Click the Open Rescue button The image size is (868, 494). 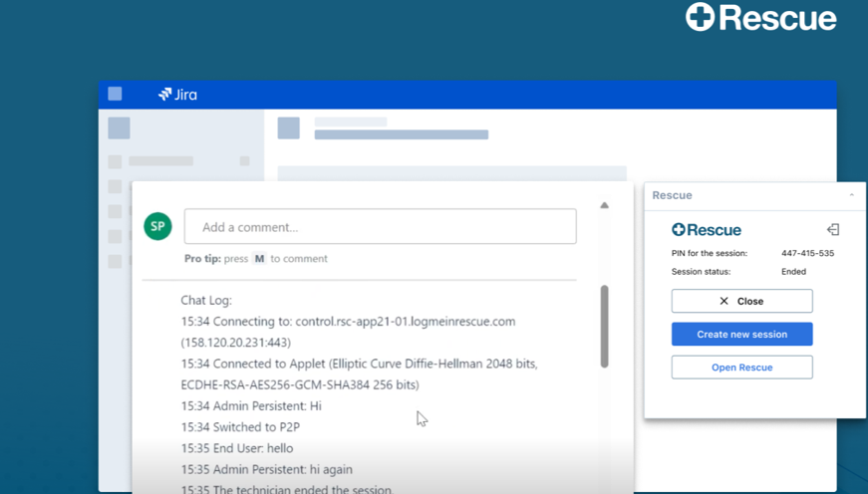pyautogui.click(x=741, y=368)
